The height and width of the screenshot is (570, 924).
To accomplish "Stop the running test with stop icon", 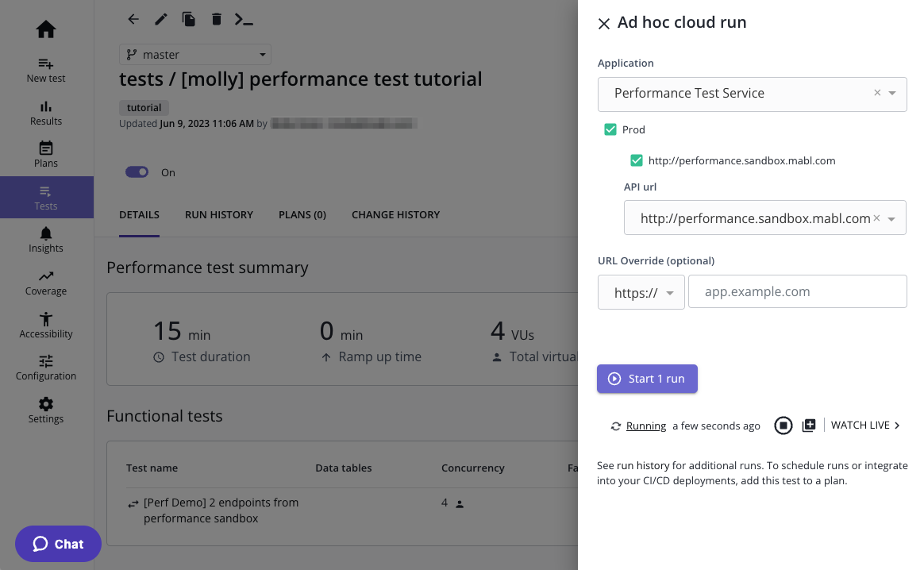I will 783,426.
